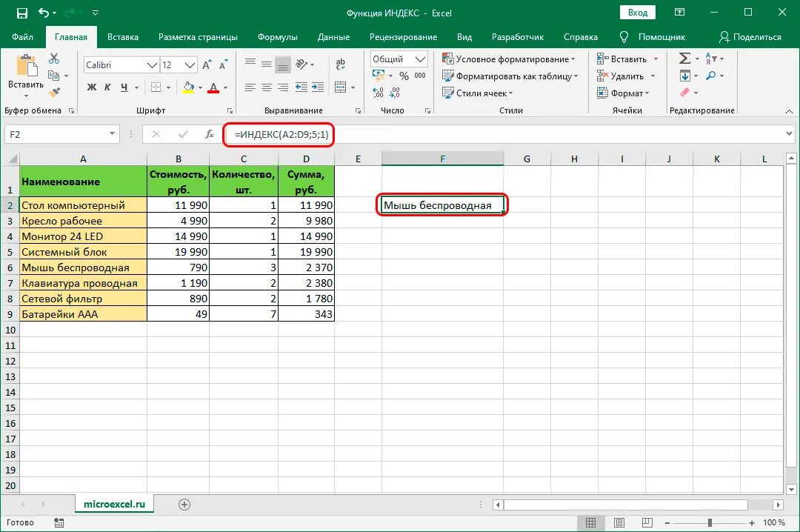The width and height of the screenshot is (800, 532).
Task: Open Форматировать как таблицу dropdown
Action: pos(510,76)
